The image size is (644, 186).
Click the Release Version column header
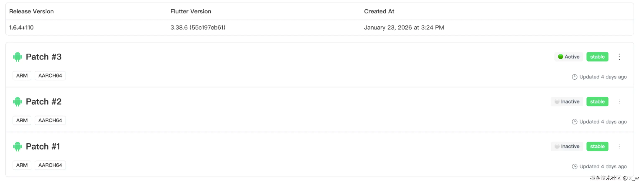click(31, 12)
